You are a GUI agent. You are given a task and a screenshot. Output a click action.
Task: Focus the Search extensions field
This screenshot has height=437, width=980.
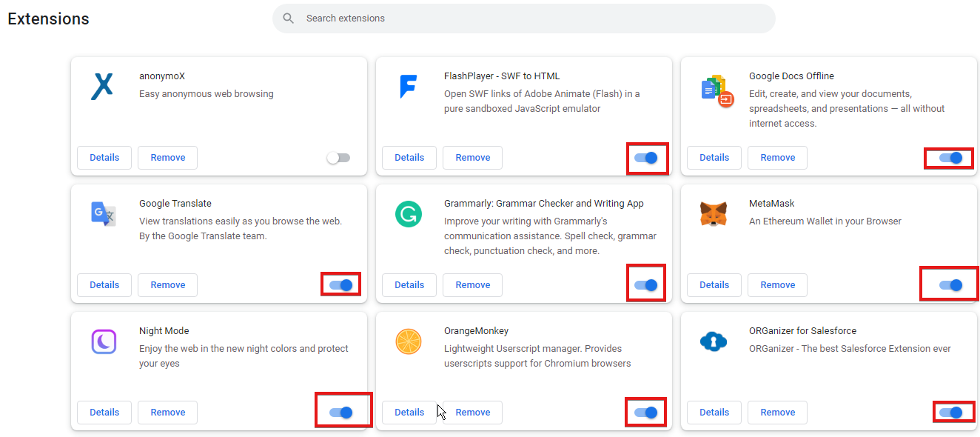524,19
